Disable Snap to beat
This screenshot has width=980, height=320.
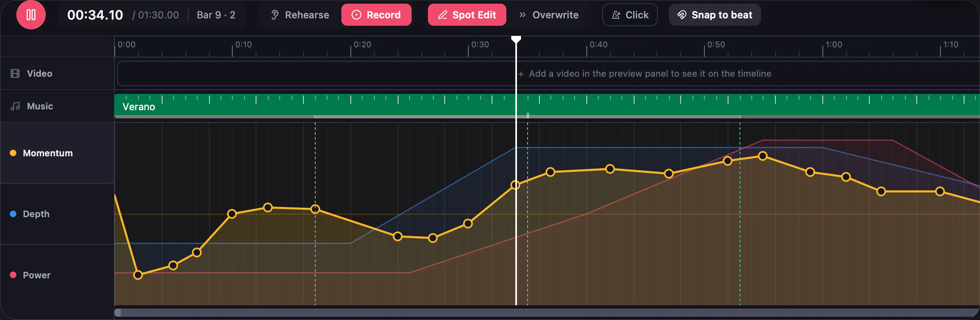(715, 15)
